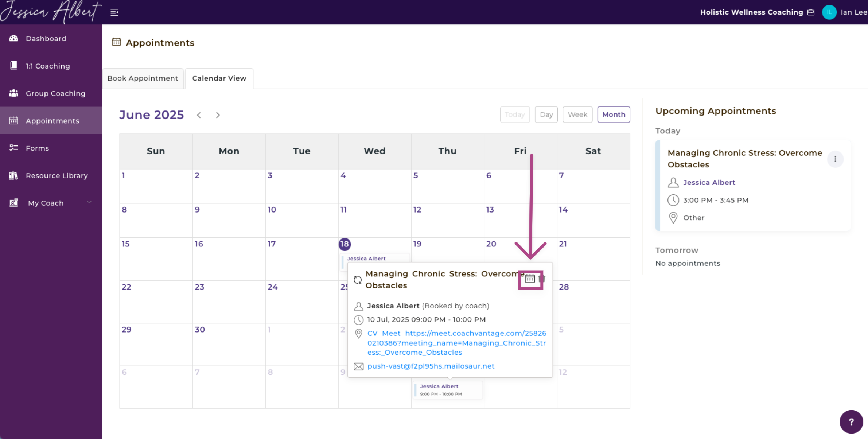Click date 10 in the calendar
The width and height of the screenshot is (868, 439).
point(272,210)
